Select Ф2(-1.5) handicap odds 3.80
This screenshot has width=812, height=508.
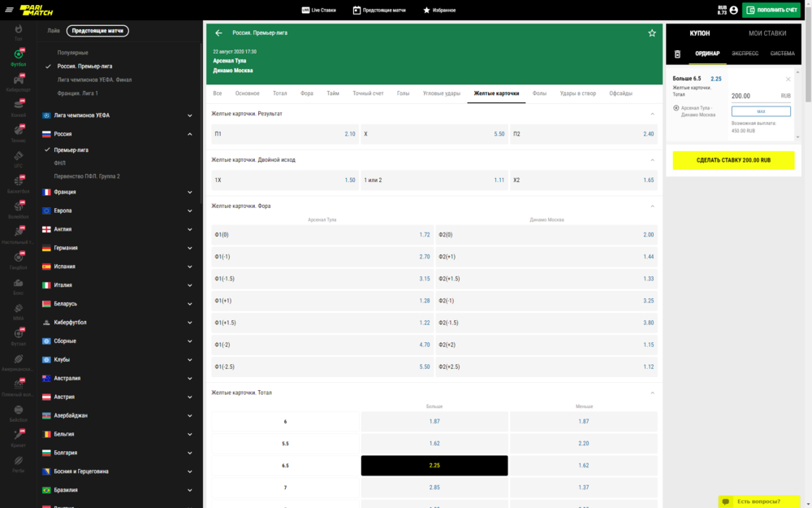[x=546, y=323]
